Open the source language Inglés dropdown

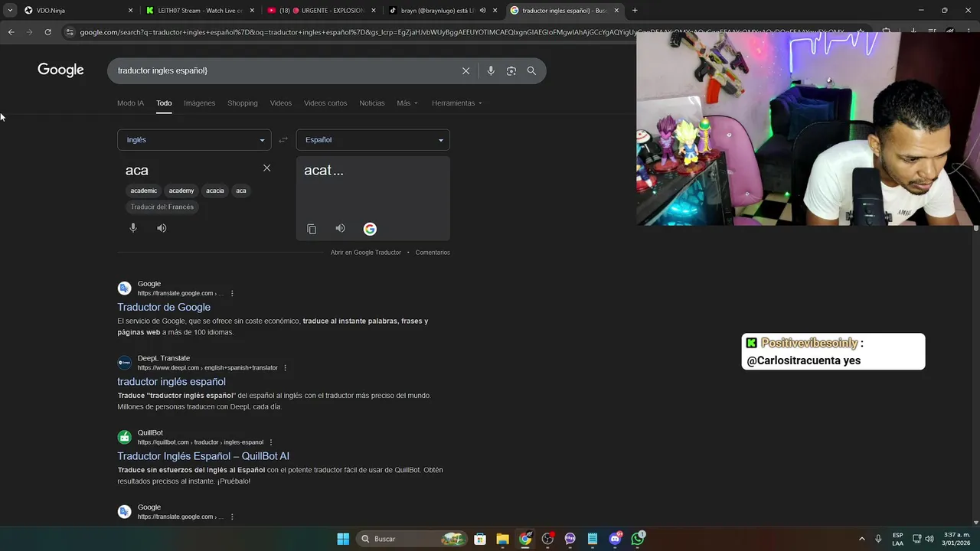point(194,140)
